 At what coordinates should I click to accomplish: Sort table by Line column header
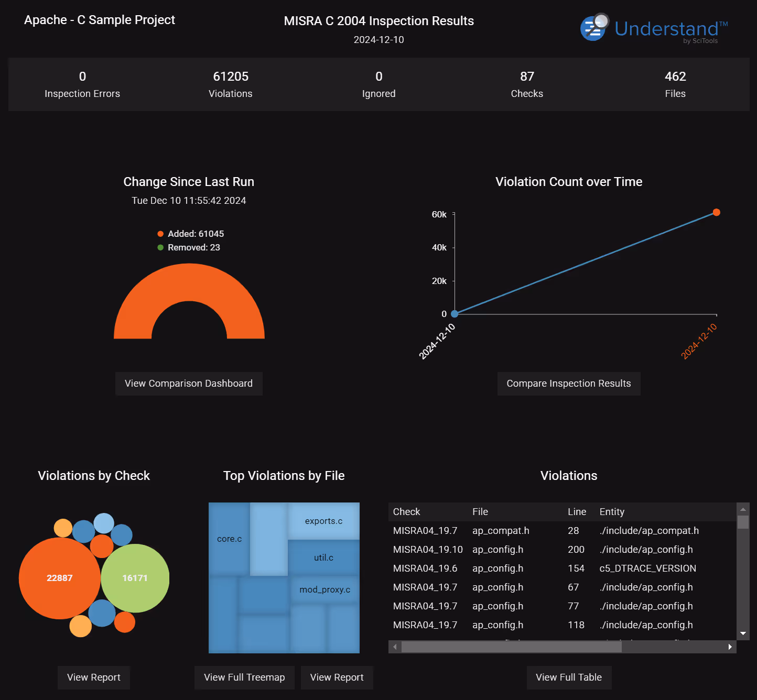pos(577,512)
